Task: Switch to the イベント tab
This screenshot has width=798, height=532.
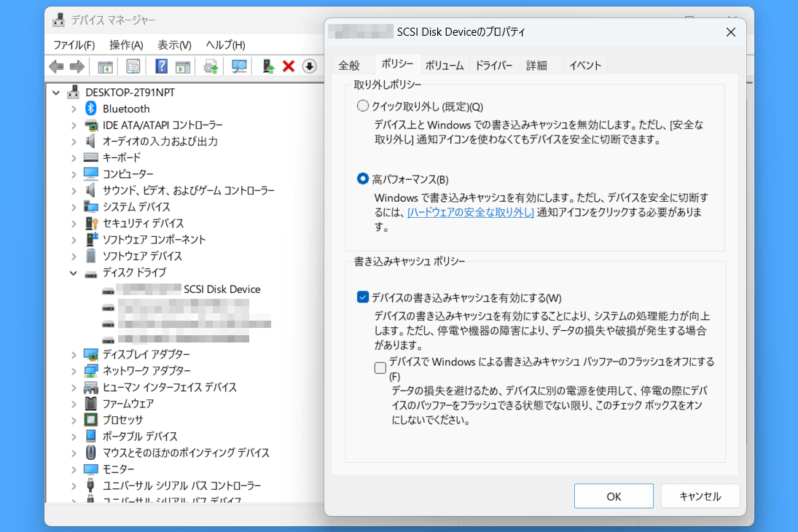Action: [585, 65]
